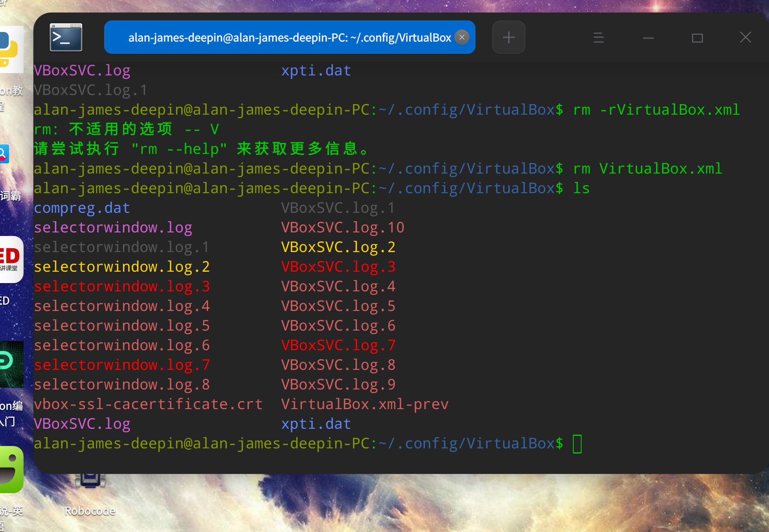This screenshot has width=769, height=532.
Task: Close the terminal window
Action: pos(745,38)
